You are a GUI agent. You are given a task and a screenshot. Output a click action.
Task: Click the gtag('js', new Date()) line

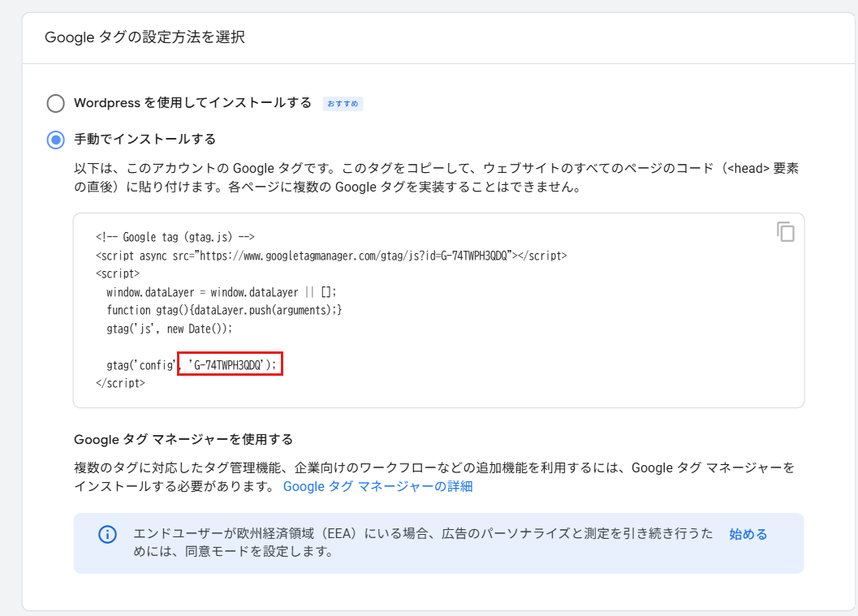pyautogui.click(x=170, y=329)
